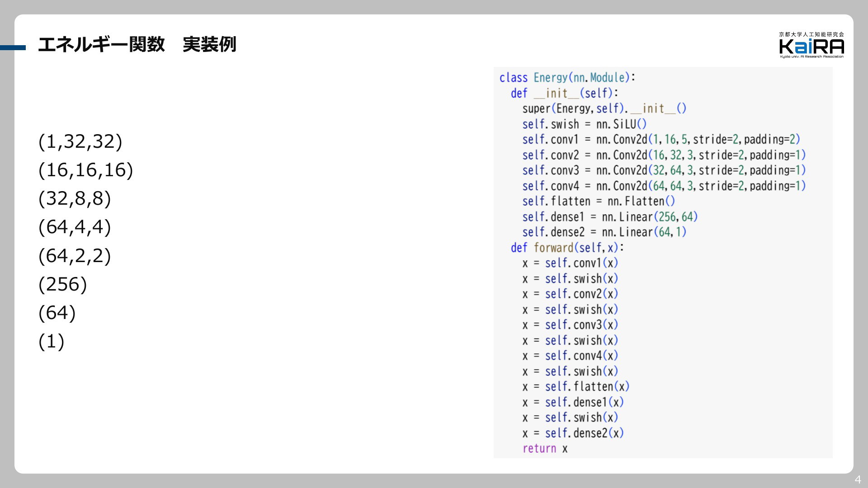Click the x = self.dense1(x) line
Image resolution: width=868 pixels, height=488 pixels.
point(573,402)
